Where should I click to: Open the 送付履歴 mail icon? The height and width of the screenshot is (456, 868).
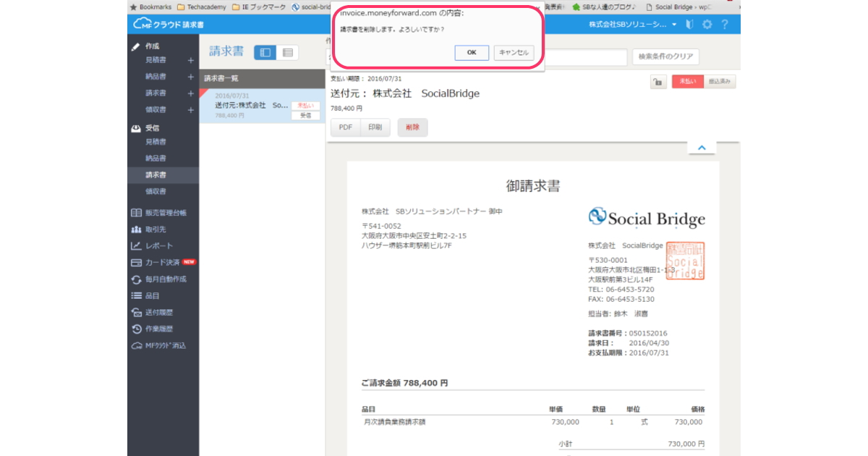(136, 313)
